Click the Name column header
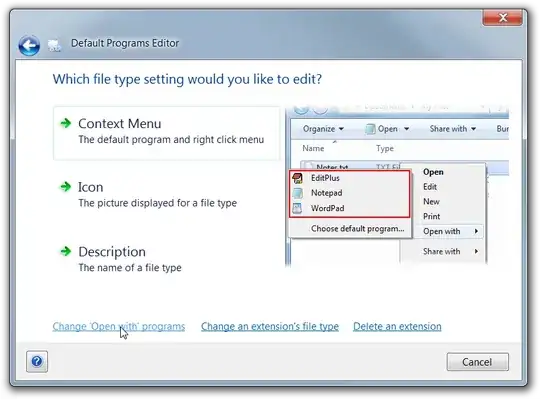The width and height of the screenshot is (540, 400). pyautogui.click(x=313, y=148)
